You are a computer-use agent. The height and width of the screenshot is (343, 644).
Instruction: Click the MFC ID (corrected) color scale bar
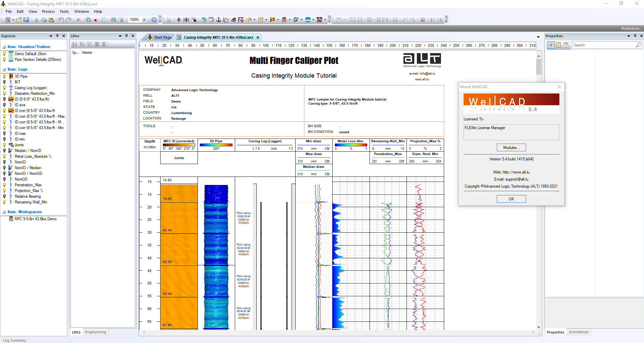coord(179,145)
